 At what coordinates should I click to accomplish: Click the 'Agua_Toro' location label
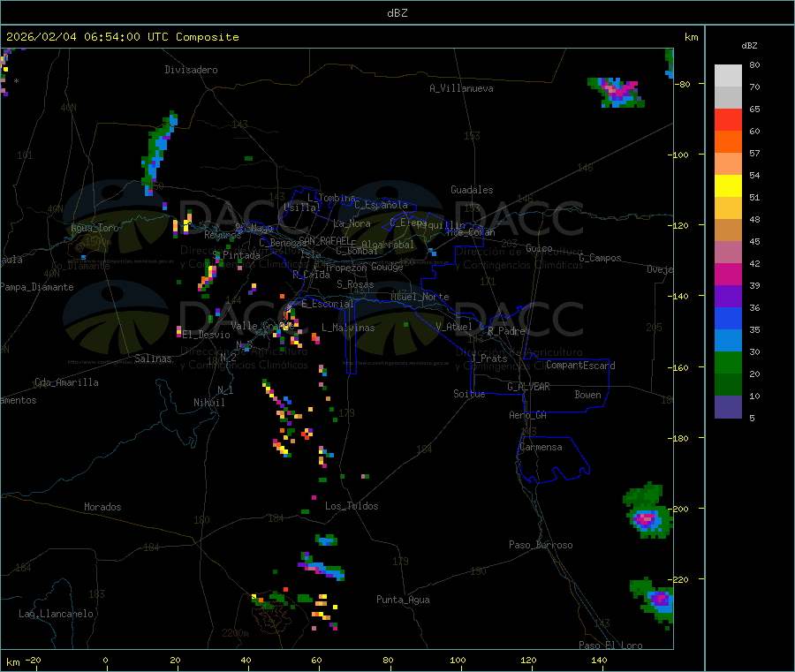[95, 228]
